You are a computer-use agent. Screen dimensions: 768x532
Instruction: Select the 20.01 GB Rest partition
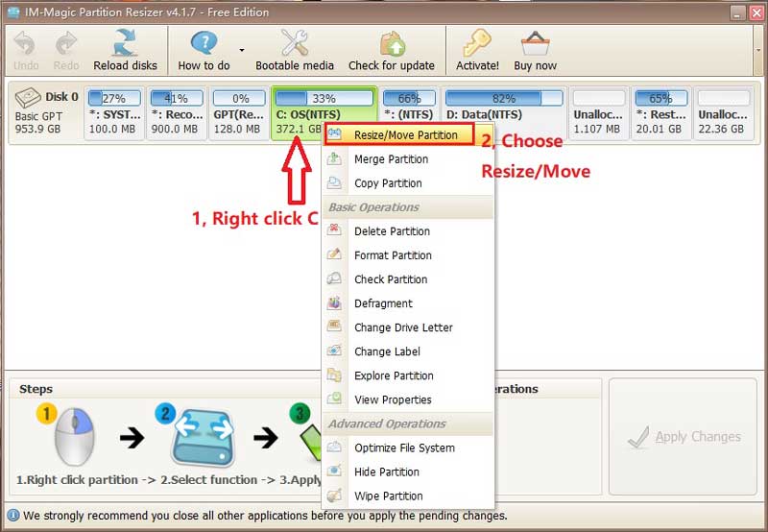pyautogui.click(x=661, y=112)
